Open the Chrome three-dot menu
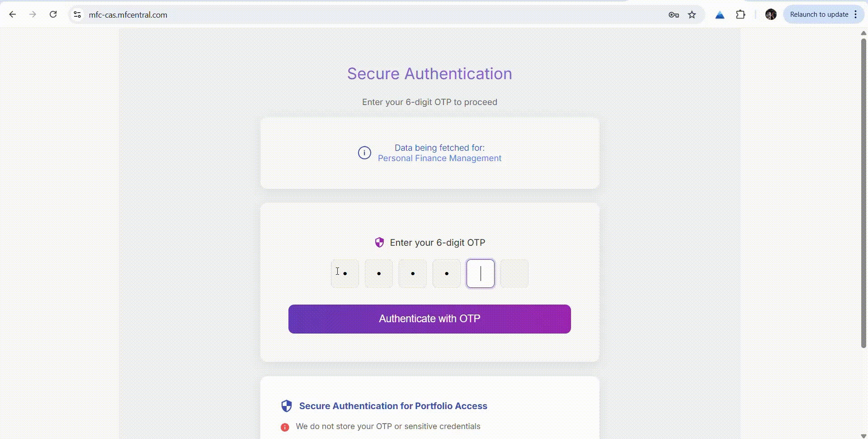 [x=855, y=14]
